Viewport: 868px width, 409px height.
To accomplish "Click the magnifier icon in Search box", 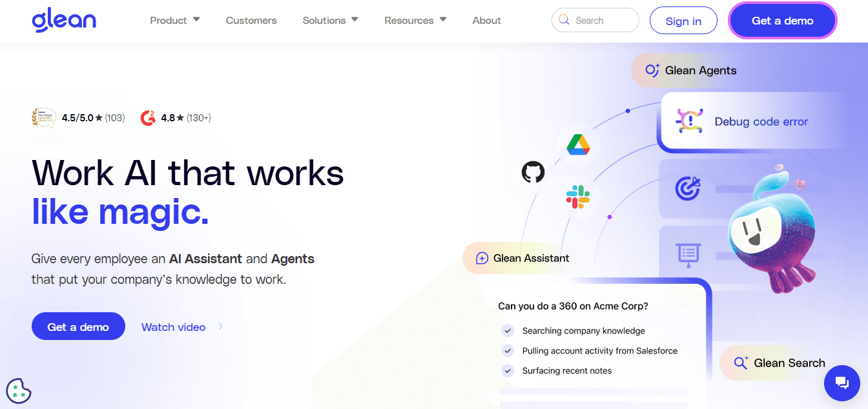I will [564, 20].
